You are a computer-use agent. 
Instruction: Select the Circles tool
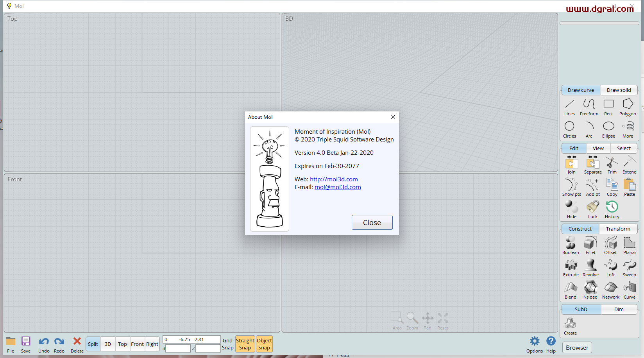click(x=569, y=129)
